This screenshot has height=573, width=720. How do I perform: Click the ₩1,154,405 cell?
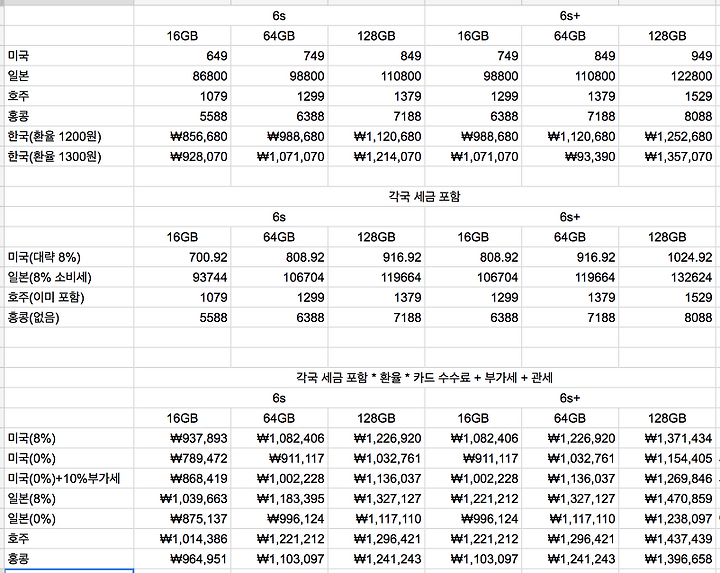click(x=669, y=459)
